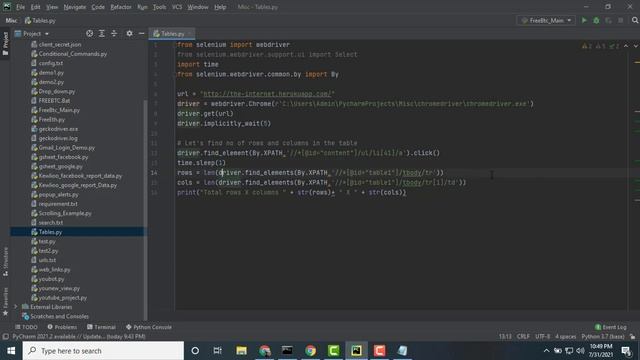Click Tables.py breadcrumb in navigation bar
This screenshot has width=640, height=360.
coord(40,20)
